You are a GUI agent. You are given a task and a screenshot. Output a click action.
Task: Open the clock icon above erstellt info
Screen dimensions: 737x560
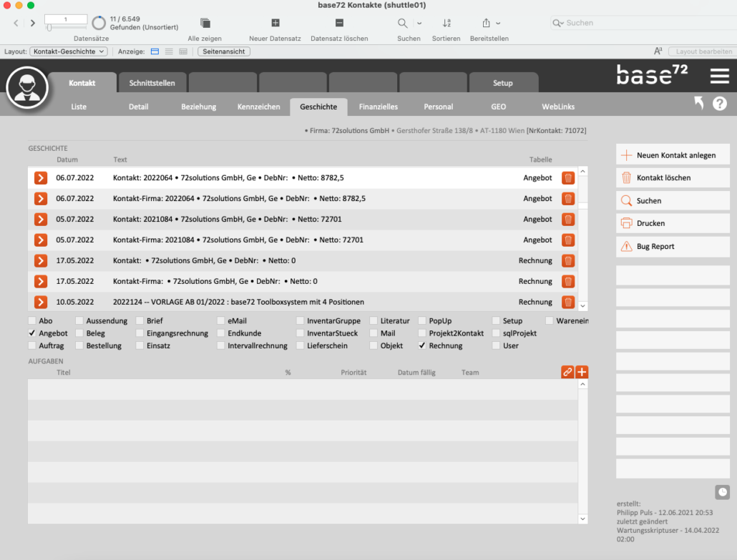pos(722,492)
